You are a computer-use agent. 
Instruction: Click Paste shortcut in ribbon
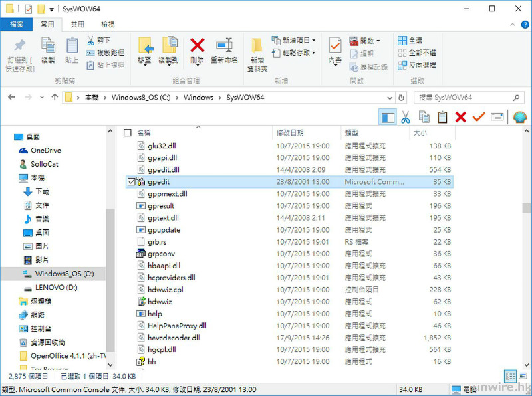(105, 65)
